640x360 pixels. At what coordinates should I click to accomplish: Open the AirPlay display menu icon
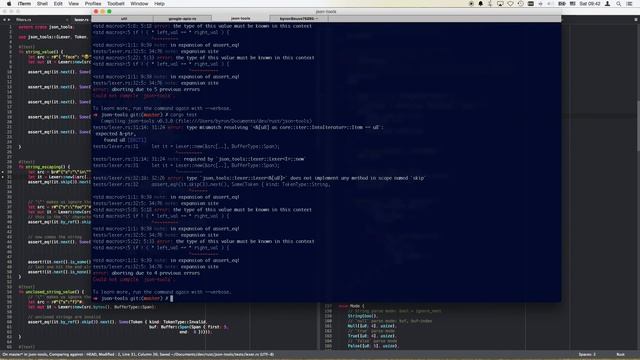(x=500, y=4)
